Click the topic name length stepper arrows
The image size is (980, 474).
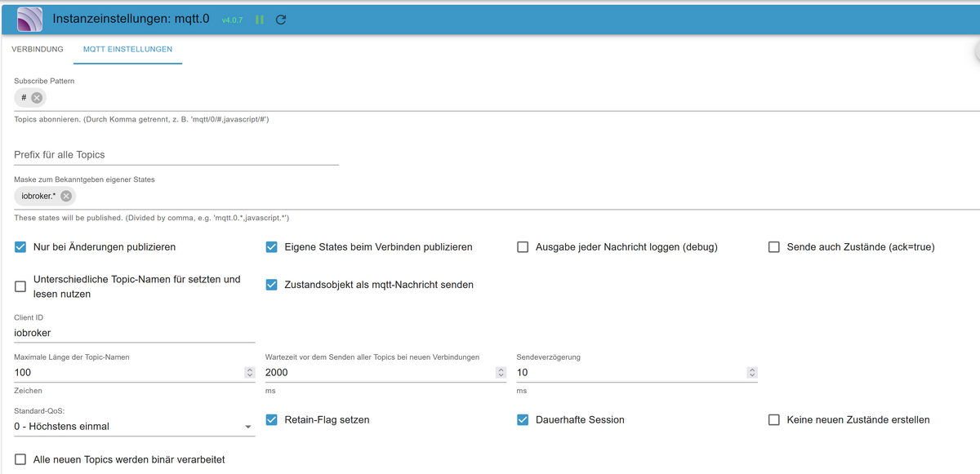coord(249,372)
